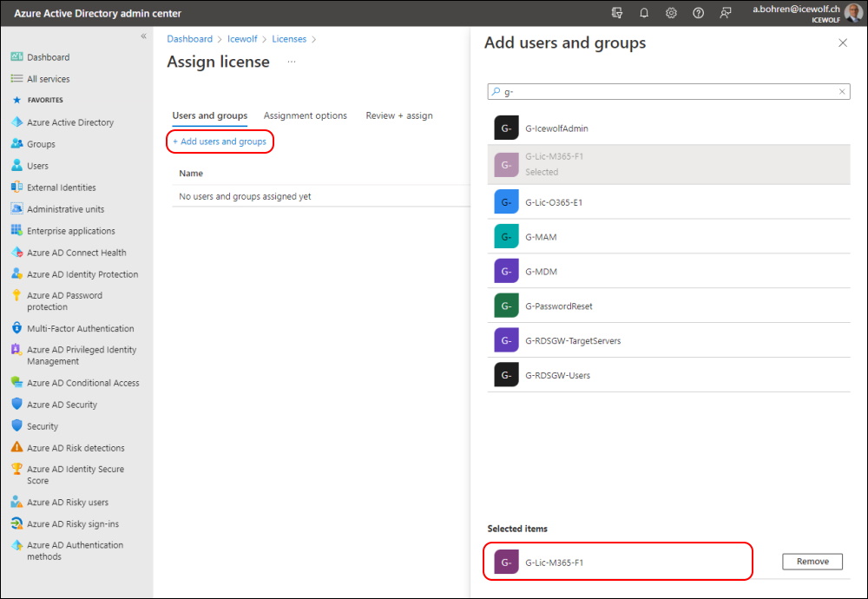Click the Licenses breadcrumb link
This screenshot has width=868, height=599.
click(x=289, y=39)
